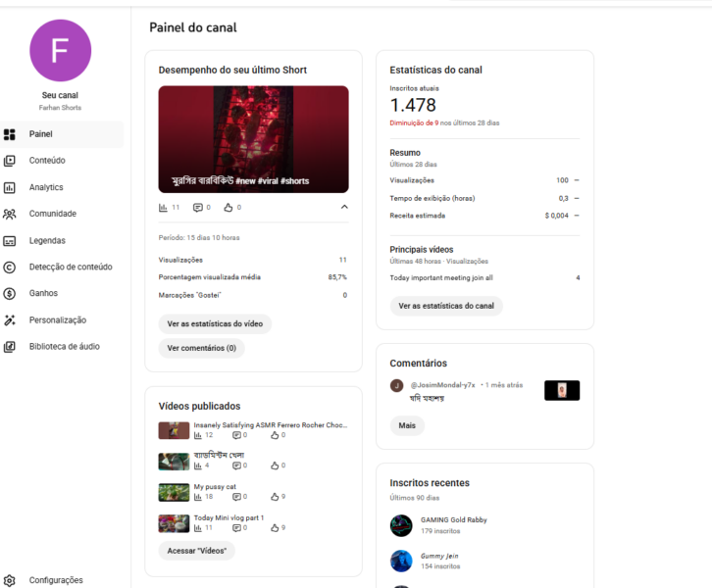The width and height of the screenshot is (712, 588).
Task: Click likes icon for Today Mini vlog part 1
Action: 275,527
